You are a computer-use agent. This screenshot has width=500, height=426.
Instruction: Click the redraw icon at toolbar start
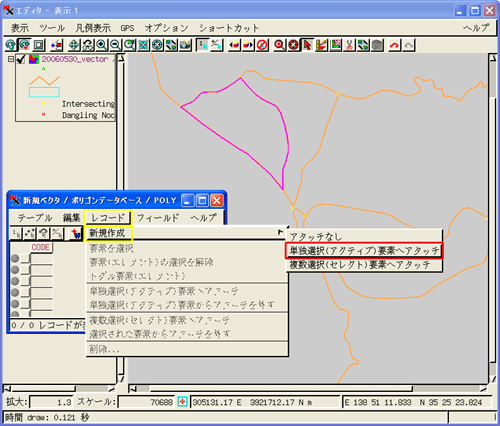pyautogui.click(x=10, y=45)
